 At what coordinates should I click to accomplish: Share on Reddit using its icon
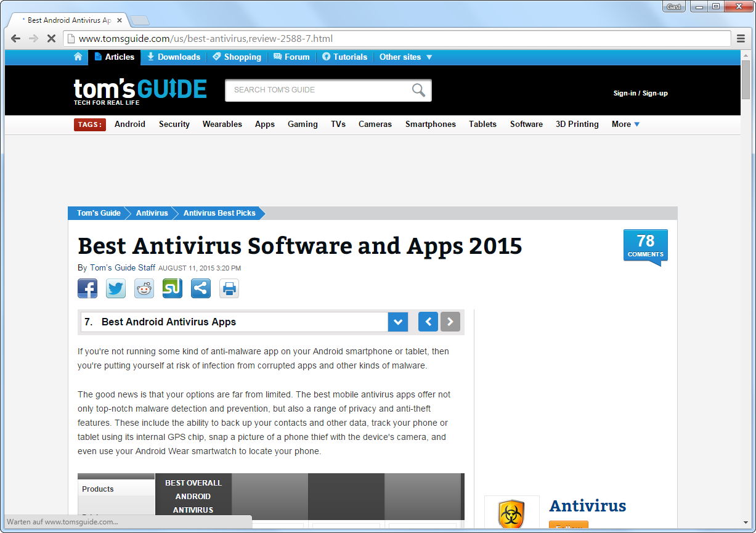(x=144, y=288)
